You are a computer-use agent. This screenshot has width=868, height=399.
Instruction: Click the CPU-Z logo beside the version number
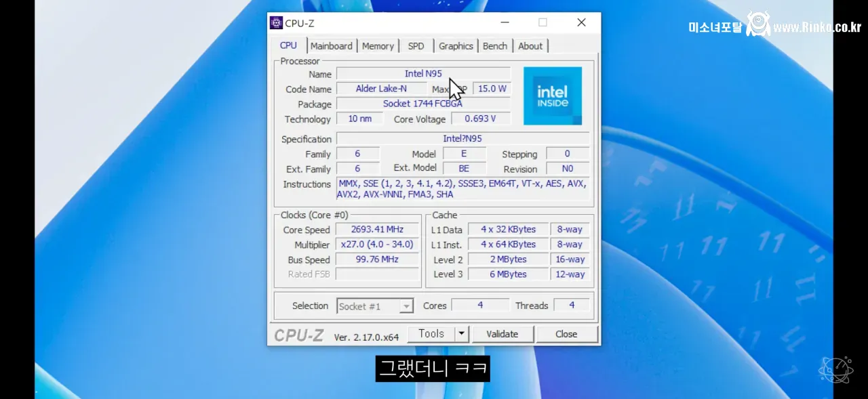[298, 333]
